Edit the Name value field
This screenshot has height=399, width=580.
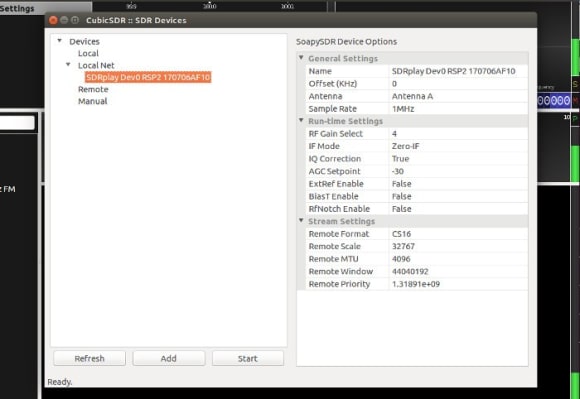point(458,71)
